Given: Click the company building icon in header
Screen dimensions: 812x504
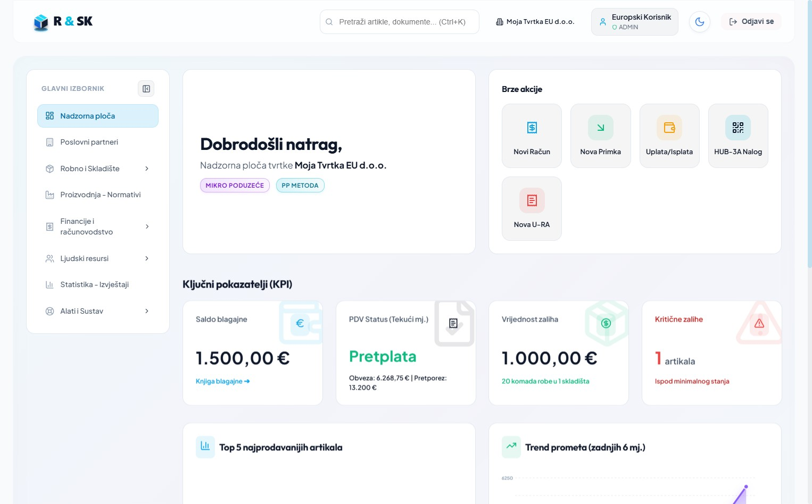Looking at the screenshot, I should click(x=500, y=22).
